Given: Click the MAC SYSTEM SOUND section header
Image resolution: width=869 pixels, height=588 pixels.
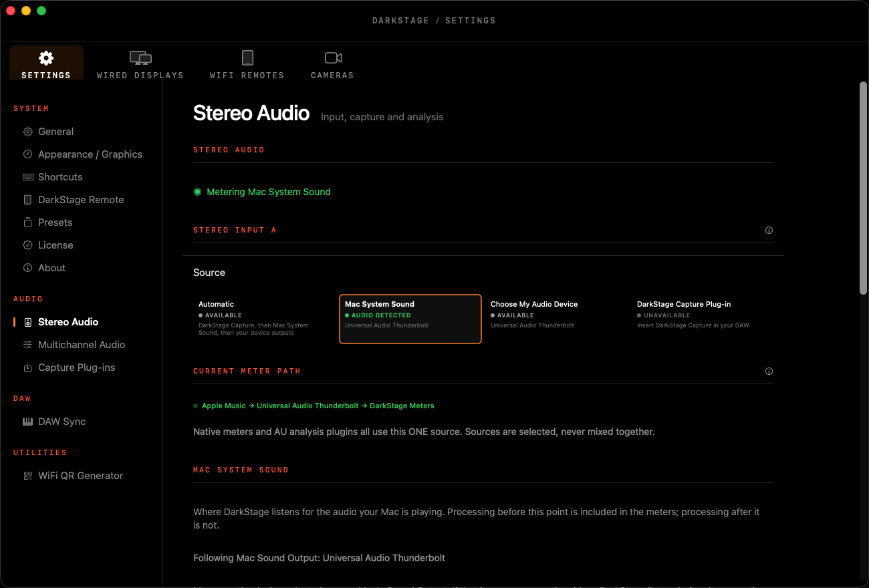Looking at the screenshot, I should [241, 470].
